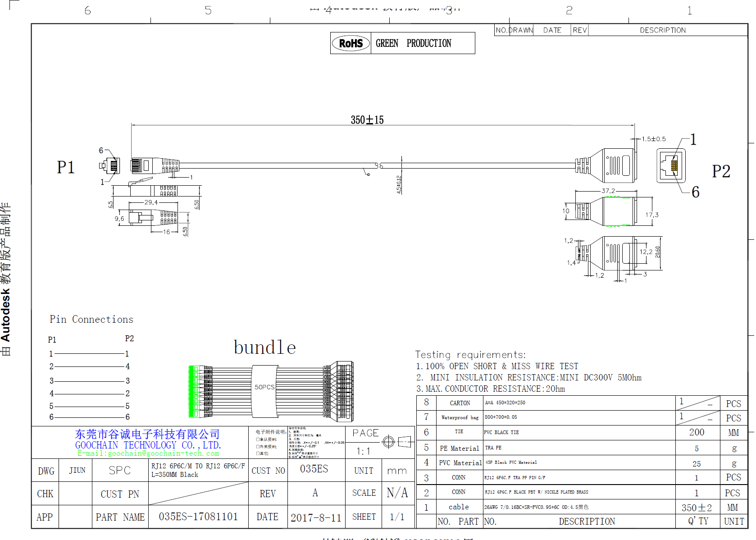Click part number 035ES-17081101 field
This screenshot has width=756, height=540.
click(198, 517)
